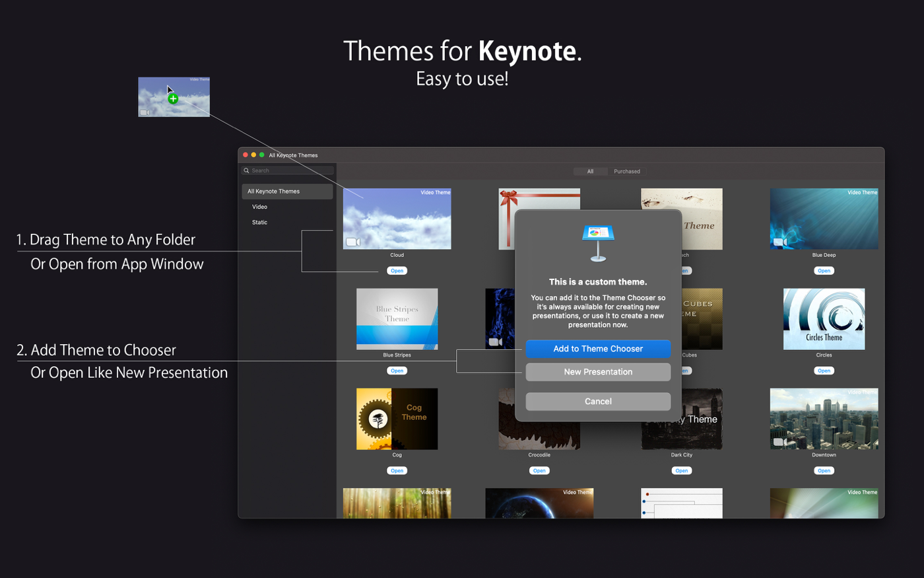Click the video camera icon on Downtown thumbnail
The image size is (924, 578).
coord(780,442)
